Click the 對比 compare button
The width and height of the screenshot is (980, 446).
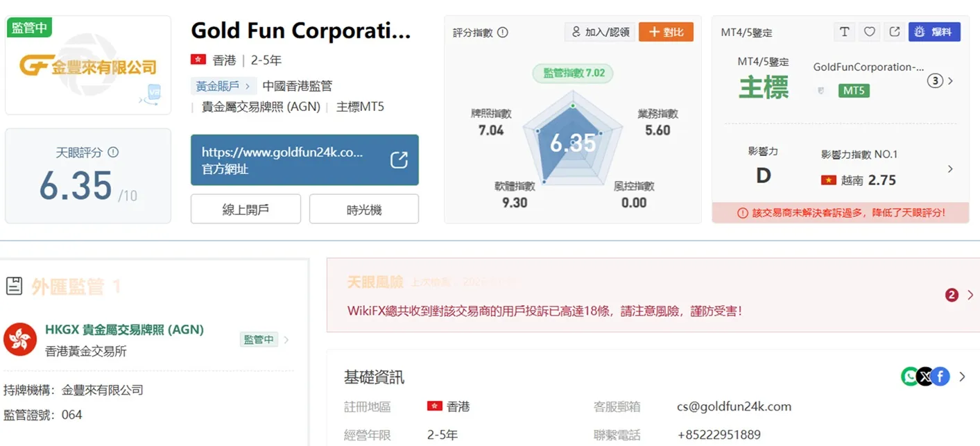[666, 32]
